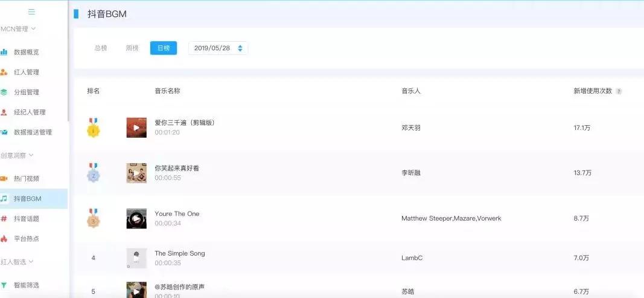
Task: Play 你笑起来真好看 track
Action: [x=136, y=173]
